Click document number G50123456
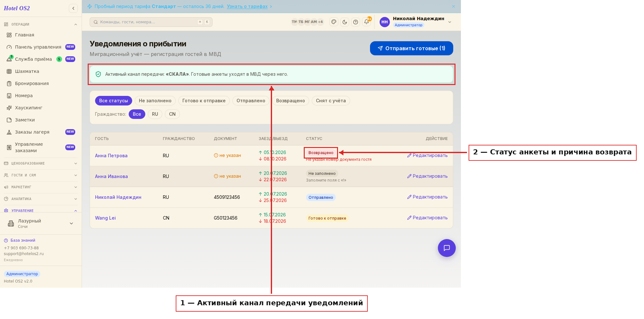This screenshot has width=644, height=319. point(226,218)
